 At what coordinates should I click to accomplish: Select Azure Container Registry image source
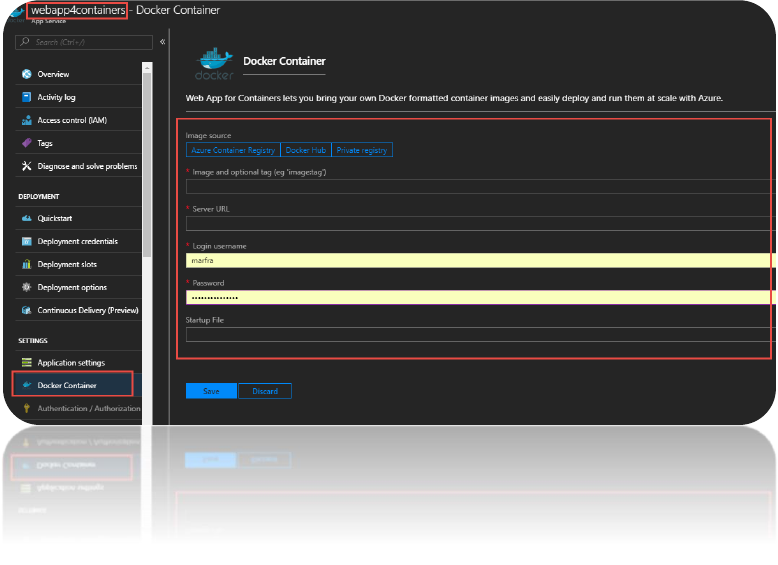coord(233,150)
